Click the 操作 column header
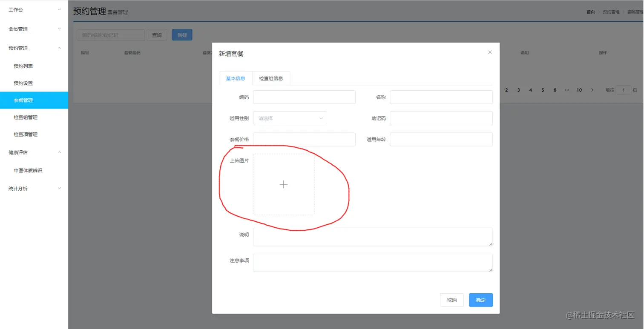The width and height of the screenshot is (644, 329). pyautogui.click(x=603, y=53)
